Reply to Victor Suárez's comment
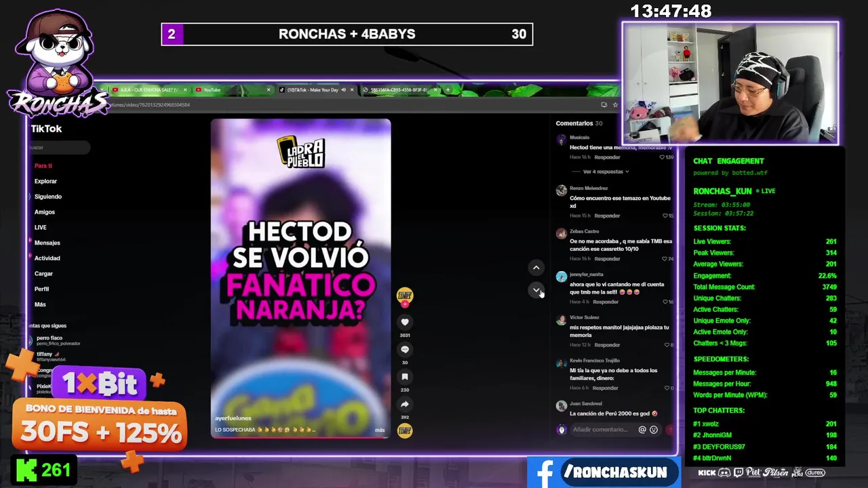Image resolution: width=868 pixels, height=488 pixels. 607,345
